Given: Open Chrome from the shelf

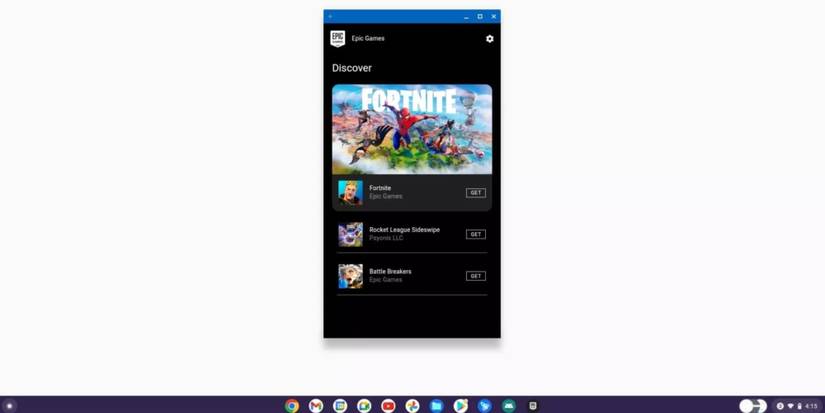Looking at the screenshot, I should tap(292, 406).
